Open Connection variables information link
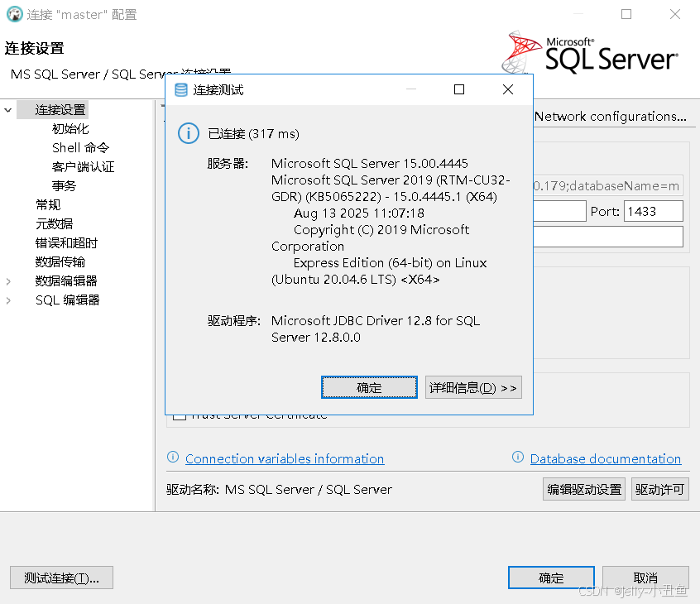The height and width of the screenshot is (604, 700). click(285, 459)
